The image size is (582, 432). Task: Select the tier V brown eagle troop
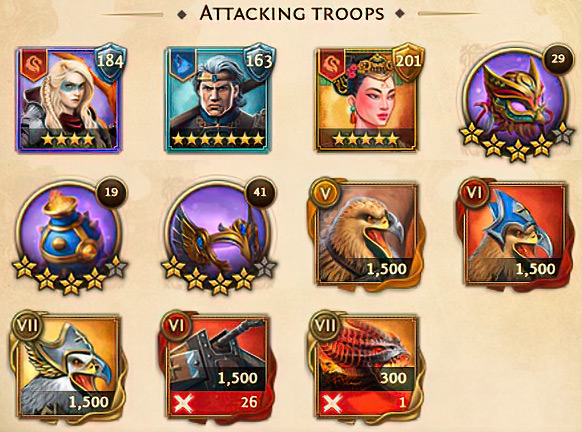coord(366,232)
